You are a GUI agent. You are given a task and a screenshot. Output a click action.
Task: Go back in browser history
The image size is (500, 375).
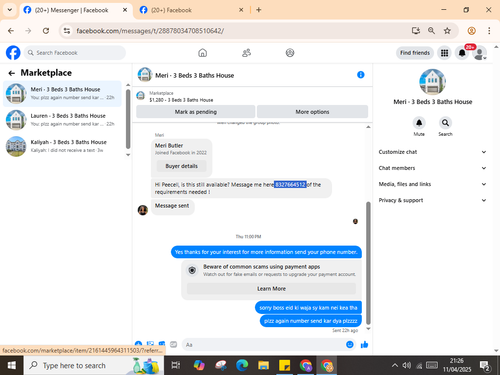click(x=11, y=31)
